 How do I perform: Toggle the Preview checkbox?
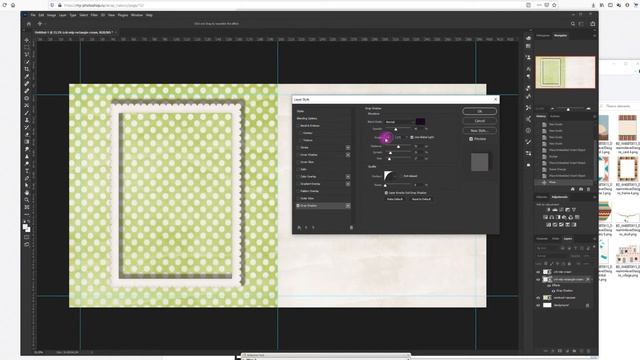471,139
